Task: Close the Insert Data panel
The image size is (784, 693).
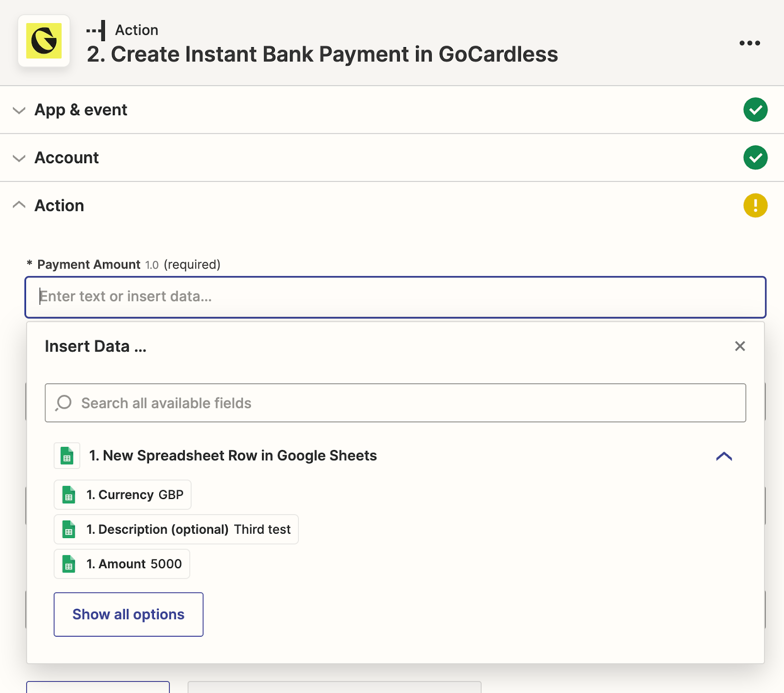Action: [739, 346]
